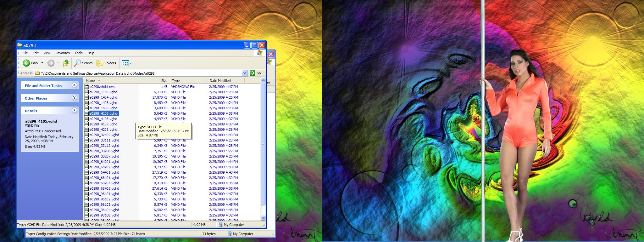Expand File and Folder Tasks panel
644x242 pixels.
tap(75, 85)
